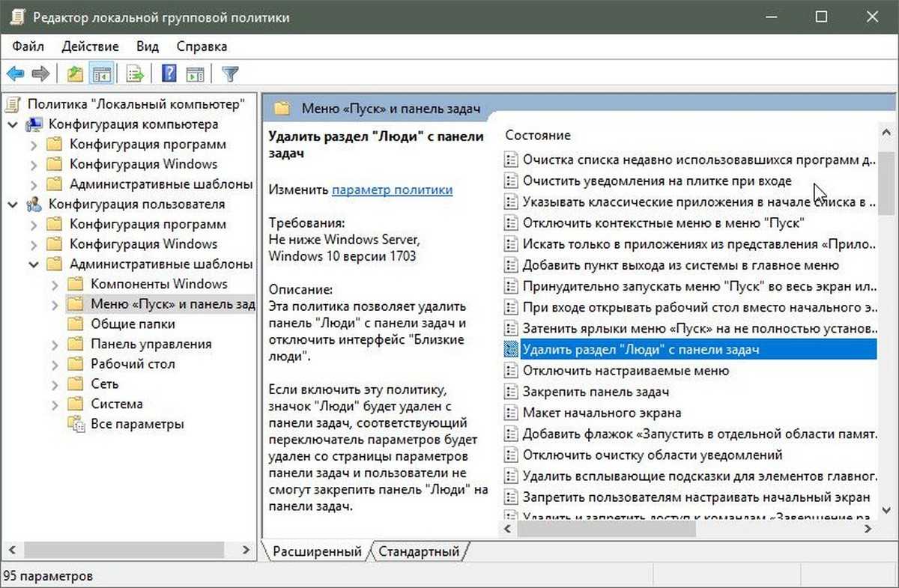Open Help via blue question mark icon
Screen dimensions: 899x588
pos(169,73)
